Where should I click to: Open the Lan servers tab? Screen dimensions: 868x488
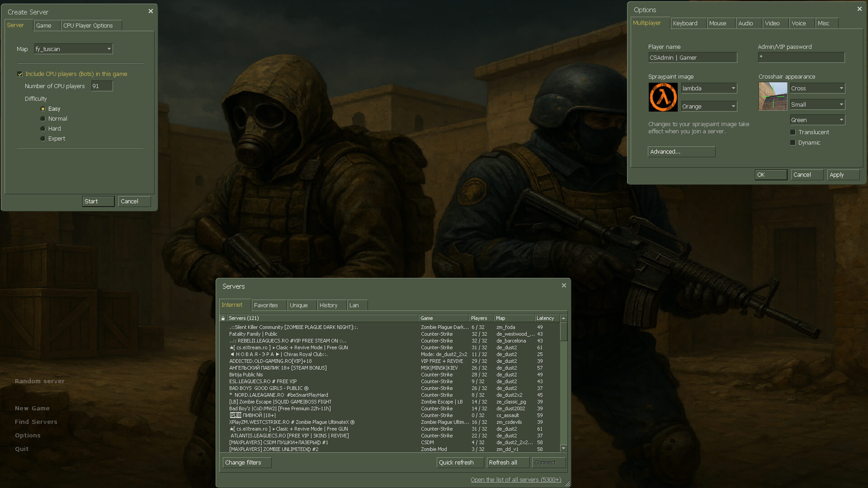click(x=357, y=305)
